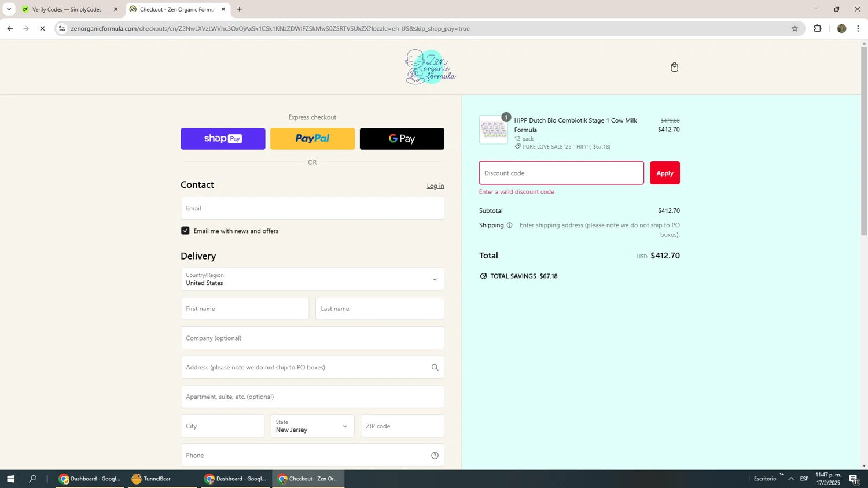Image resolution: width=868 pixels, height=488 pixels.
Task: Click the Zen Organic Formula logo
Action: pyautogui.click(x=431, y=67)
